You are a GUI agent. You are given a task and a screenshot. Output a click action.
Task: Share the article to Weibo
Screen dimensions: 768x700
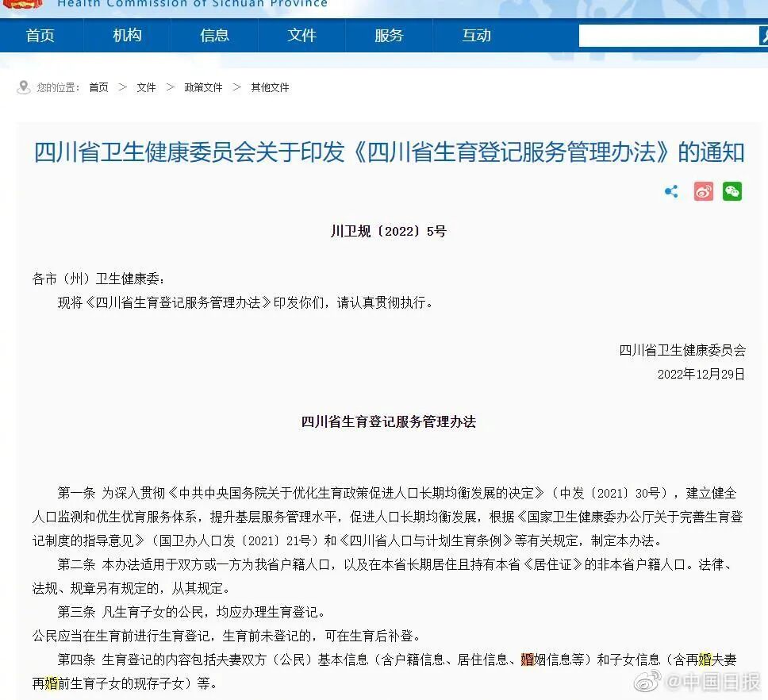tap(704, 191)
